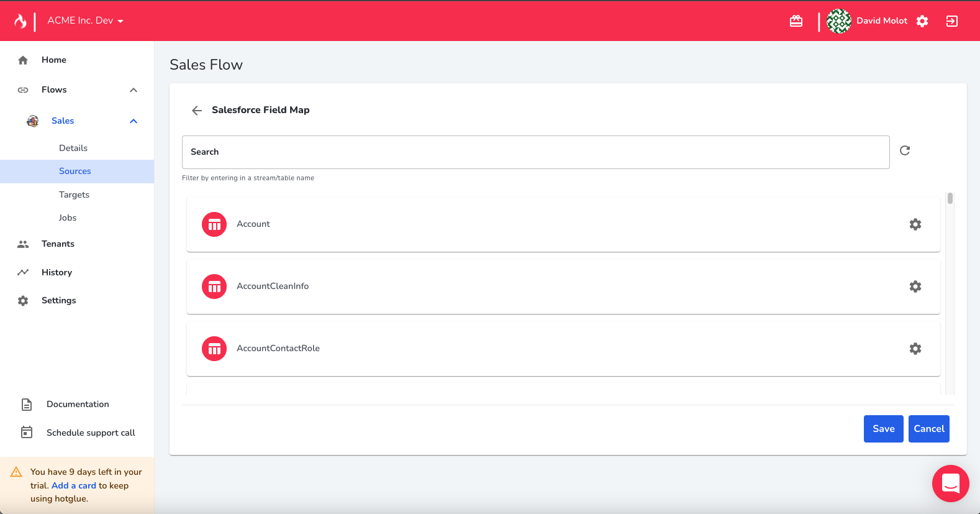Viewport: 980px width, 514px height.
Task: Go back using the arrow beside Salesforce Field Map
Action: [x=197, y=111]
